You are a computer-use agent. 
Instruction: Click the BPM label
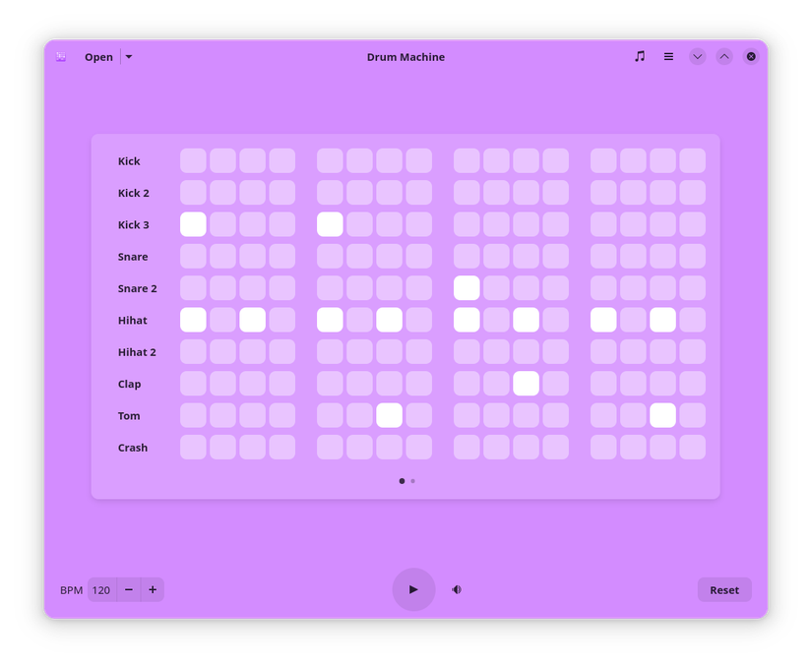point(72,590)
